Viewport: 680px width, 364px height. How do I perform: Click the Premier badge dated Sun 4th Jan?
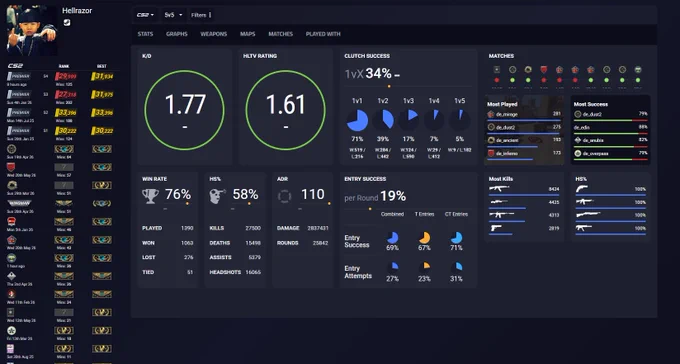19,95
